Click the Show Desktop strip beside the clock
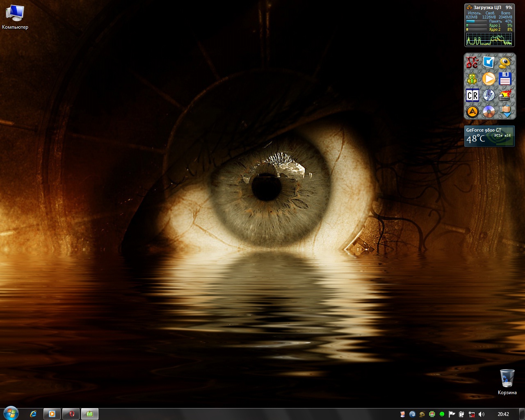The width and height of the screenshot is (525, 420). click(522, 414)
